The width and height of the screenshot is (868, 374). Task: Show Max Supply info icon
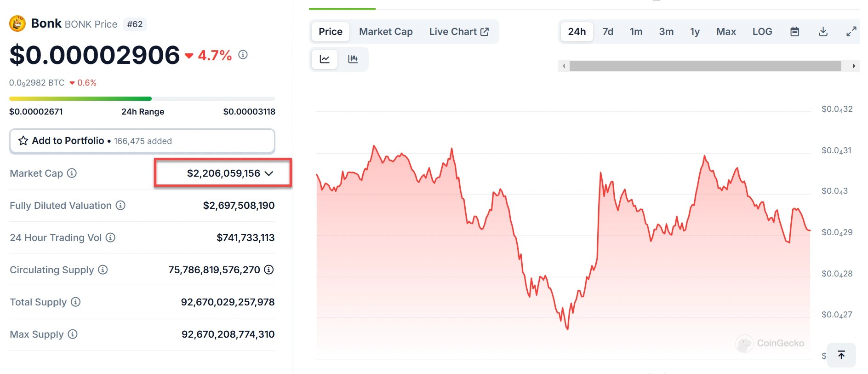(x=73, y=334)
